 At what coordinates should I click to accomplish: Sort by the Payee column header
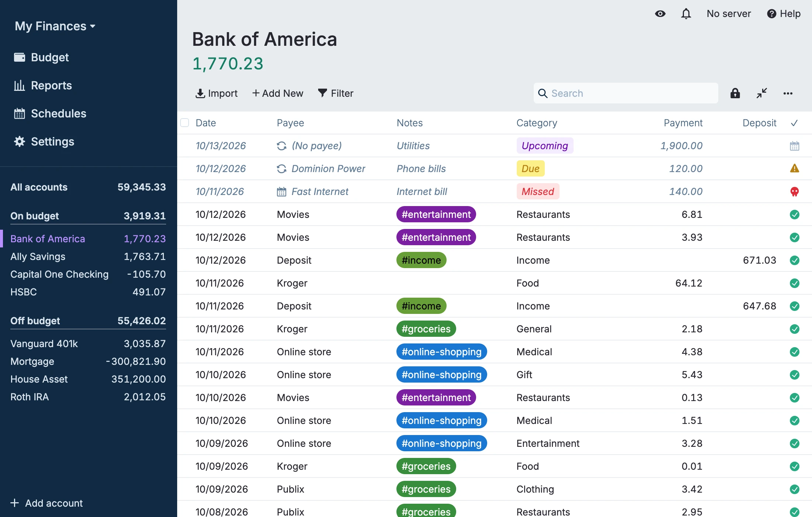tap(290, 123)
